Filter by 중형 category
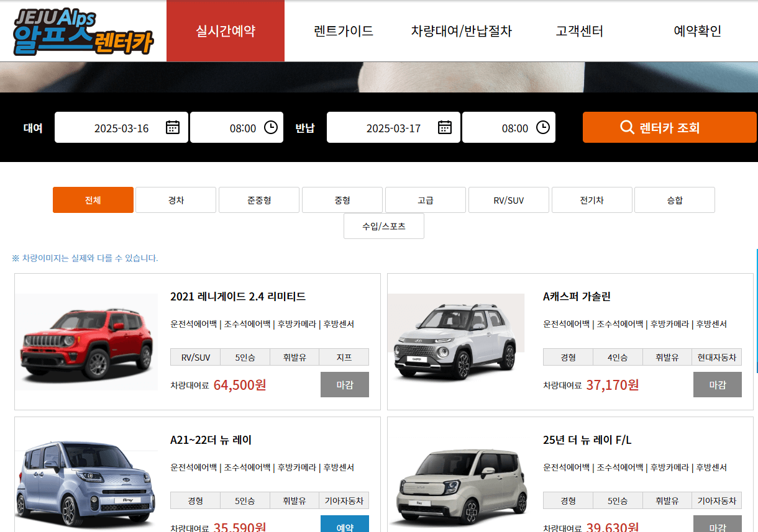The width and height of the screenshot is (758, 532). tap(342, 200)
